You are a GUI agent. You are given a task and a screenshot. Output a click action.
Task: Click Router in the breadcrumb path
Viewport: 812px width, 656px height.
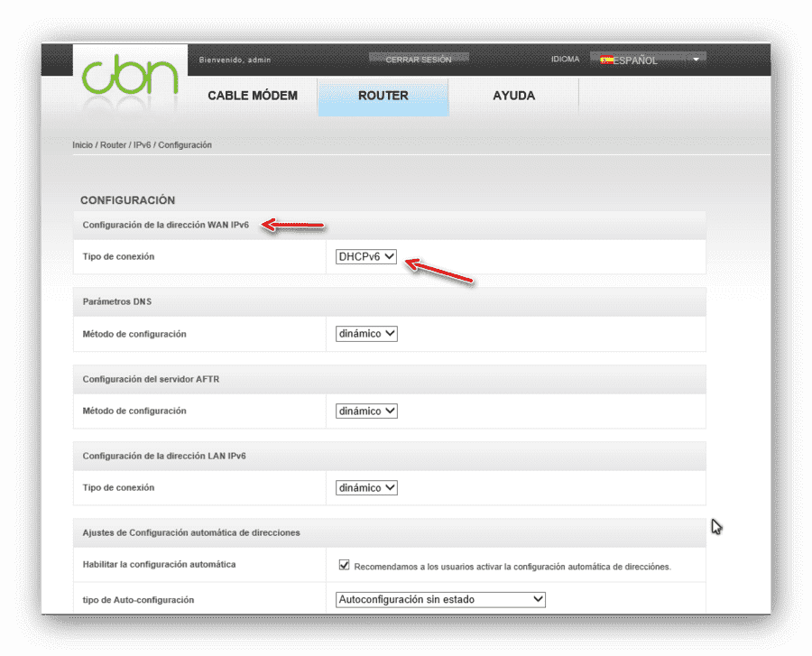pyautogui.click(x=113, y=145)
